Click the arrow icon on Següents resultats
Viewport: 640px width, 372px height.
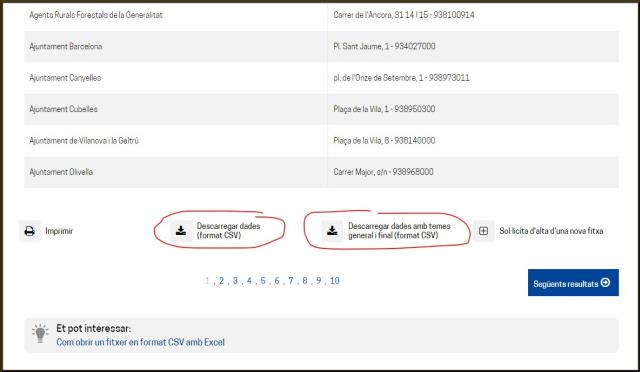click(x=606, y=283)
